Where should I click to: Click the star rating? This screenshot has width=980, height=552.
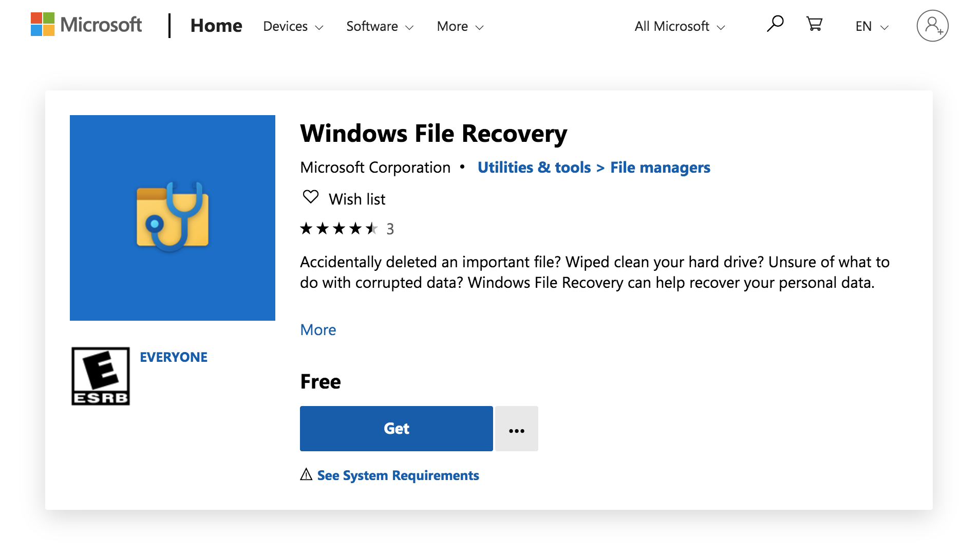coord(339,229)
